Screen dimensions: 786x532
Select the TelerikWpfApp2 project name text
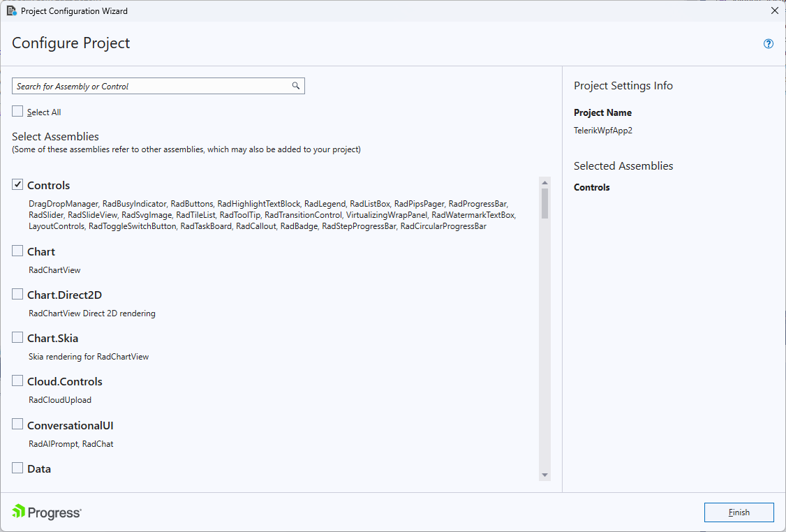click(602, 130)
